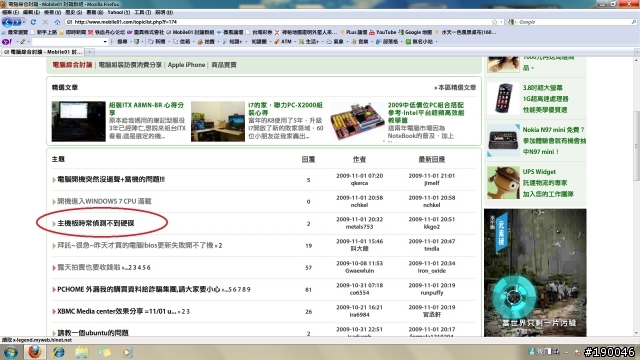
Task: Open the YouTube bookmark
Action: (x=382, y=32)
